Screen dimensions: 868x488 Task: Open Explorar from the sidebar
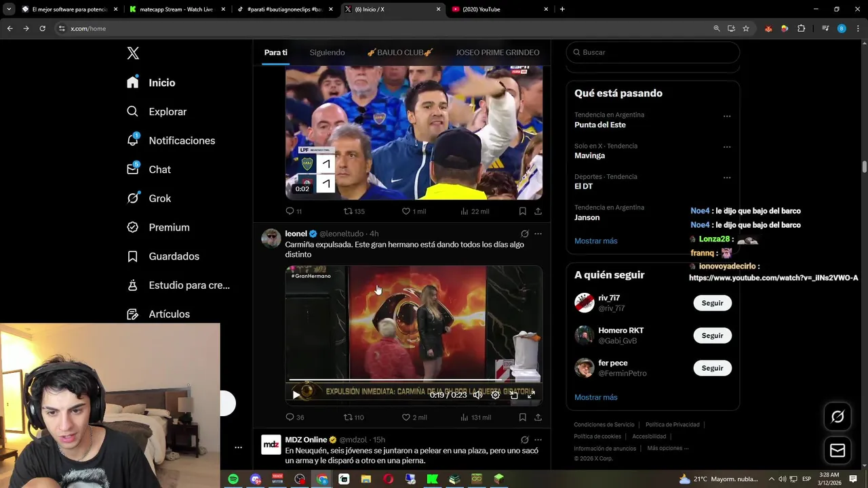[157, 112]
